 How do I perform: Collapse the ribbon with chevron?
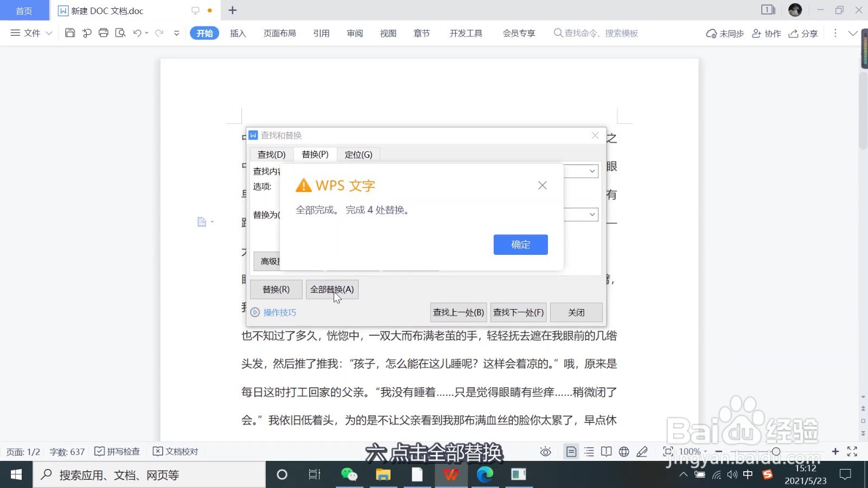click(853, 33)
